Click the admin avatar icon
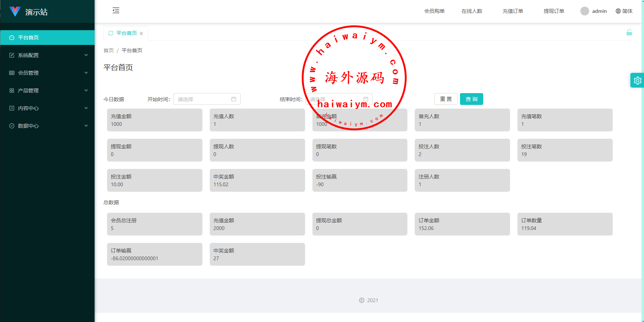Image resolution: width=644 pixels, height=322 pixels. click(x=584, y=11)
